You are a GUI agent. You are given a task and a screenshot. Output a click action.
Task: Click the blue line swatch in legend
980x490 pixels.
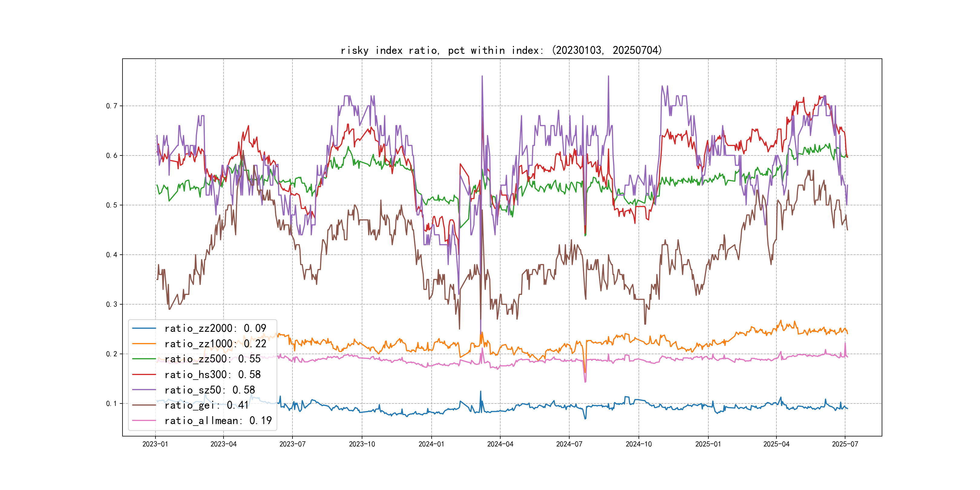coord(144,328)
